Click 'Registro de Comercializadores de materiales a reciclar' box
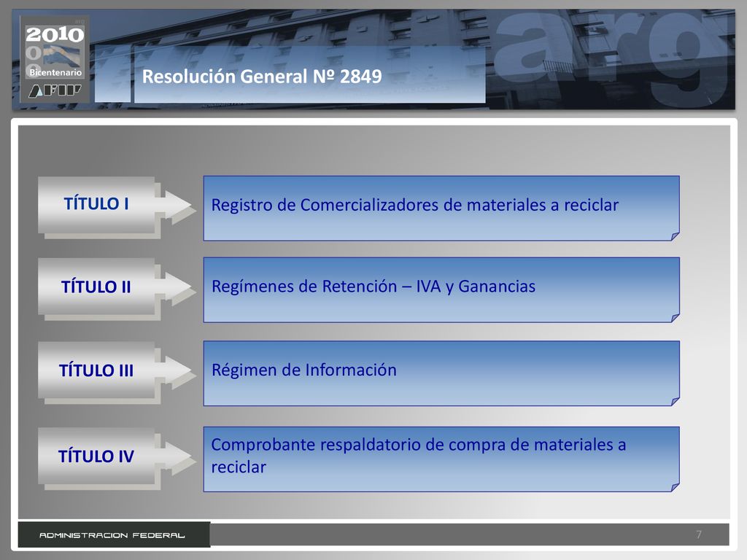The width and height of the screenshot is (747, 560). point(441,208)
